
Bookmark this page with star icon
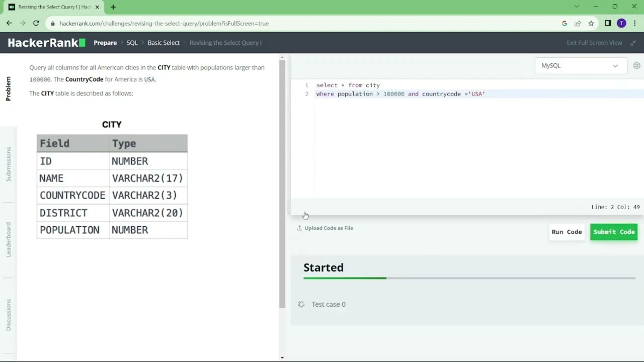591,23
